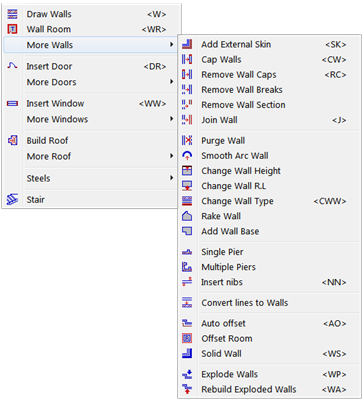This screenshot has height=400, width=362.
Task: Click the Explode Walls icon
Action: click(x=187, y=374)
